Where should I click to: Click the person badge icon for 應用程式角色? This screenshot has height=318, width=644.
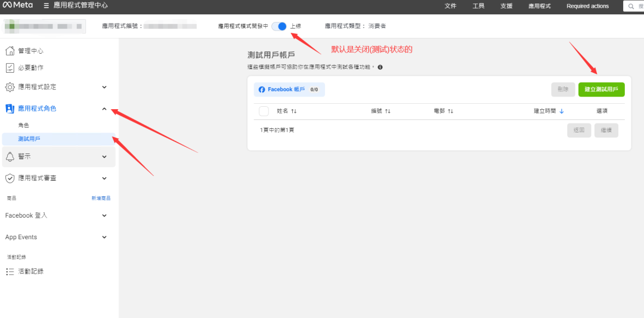coord(10,109)
